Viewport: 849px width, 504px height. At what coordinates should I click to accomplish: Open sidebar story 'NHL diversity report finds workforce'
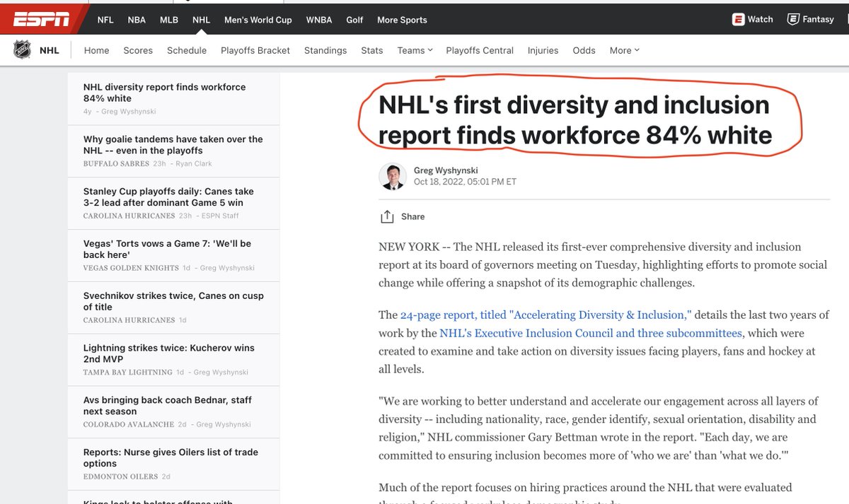coord(165,93)
